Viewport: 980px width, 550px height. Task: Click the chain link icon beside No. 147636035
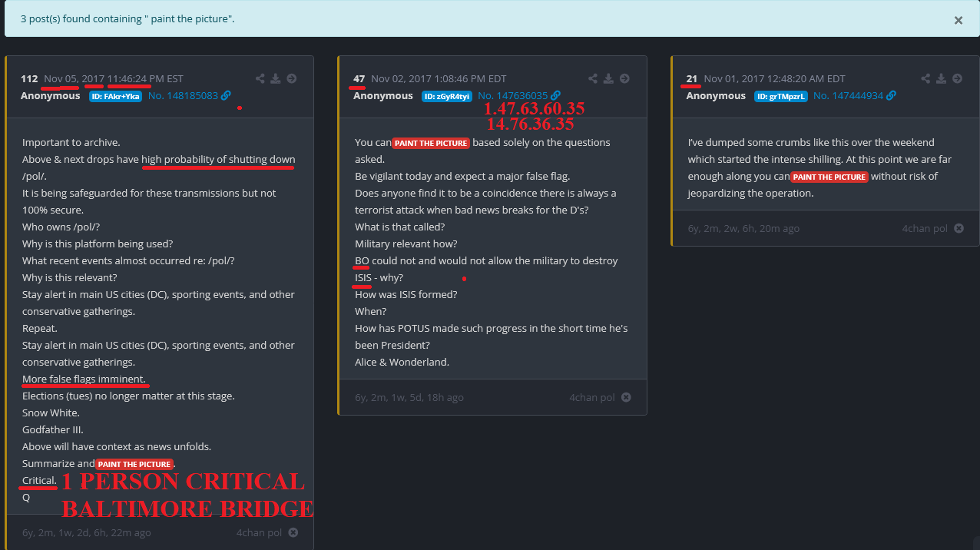pyautogui.click(x=555, y=96)
